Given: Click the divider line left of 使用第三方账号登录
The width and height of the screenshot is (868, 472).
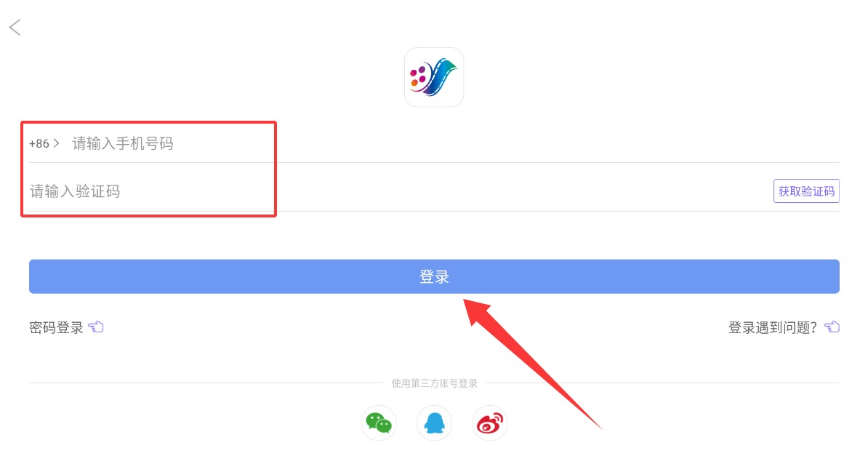Looking at the screenshot, I should click(206, 383).
